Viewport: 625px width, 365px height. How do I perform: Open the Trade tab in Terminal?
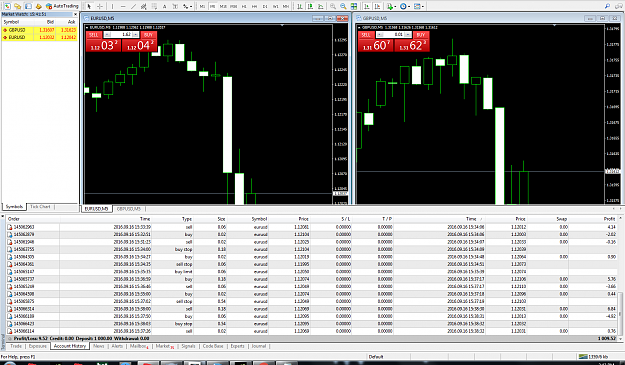(16, 346)
